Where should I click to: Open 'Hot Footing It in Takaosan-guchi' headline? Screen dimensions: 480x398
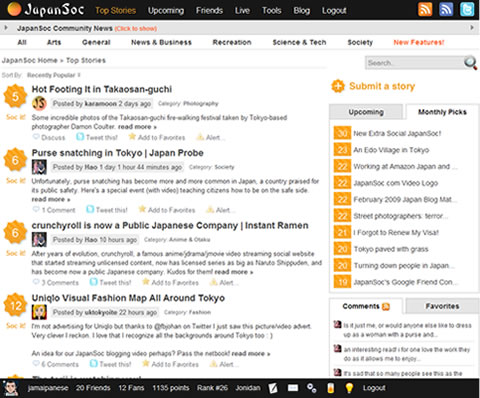[x=102, y=89]
